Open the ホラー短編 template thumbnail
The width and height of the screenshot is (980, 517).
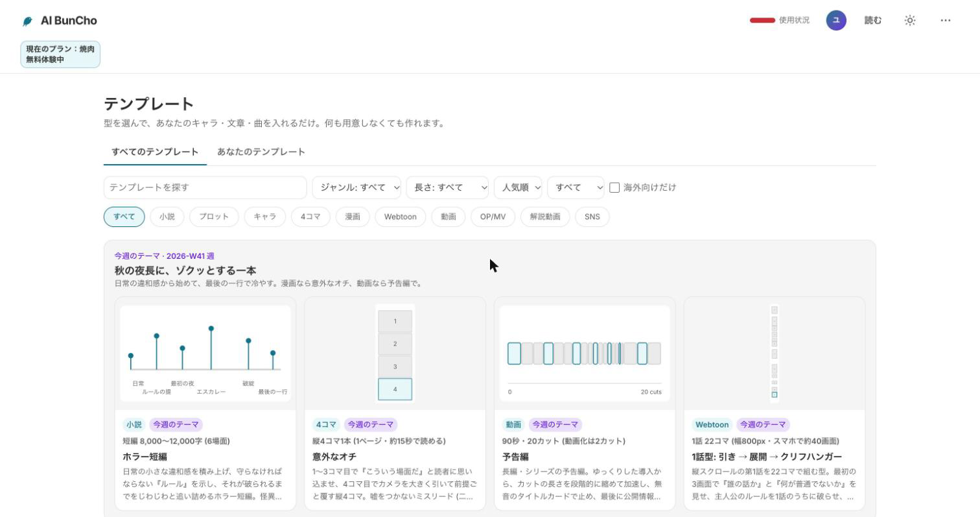point(205,354)
